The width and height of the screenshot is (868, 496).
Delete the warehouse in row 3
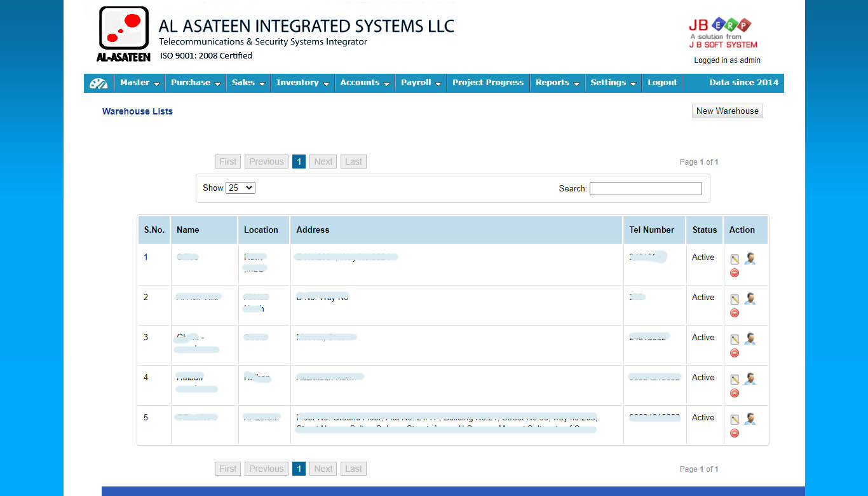(735, 353)
